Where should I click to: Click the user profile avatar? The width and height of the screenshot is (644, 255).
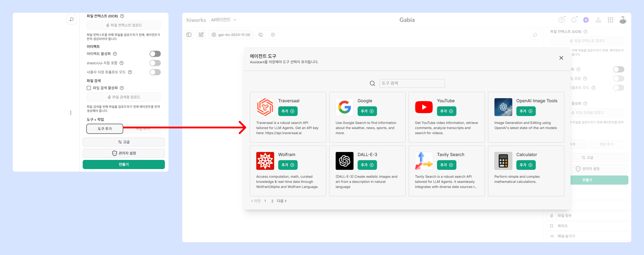tap(623, 20)
